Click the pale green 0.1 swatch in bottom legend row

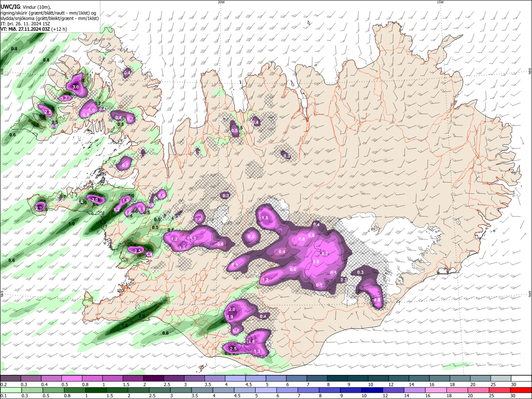click(11, 390)
